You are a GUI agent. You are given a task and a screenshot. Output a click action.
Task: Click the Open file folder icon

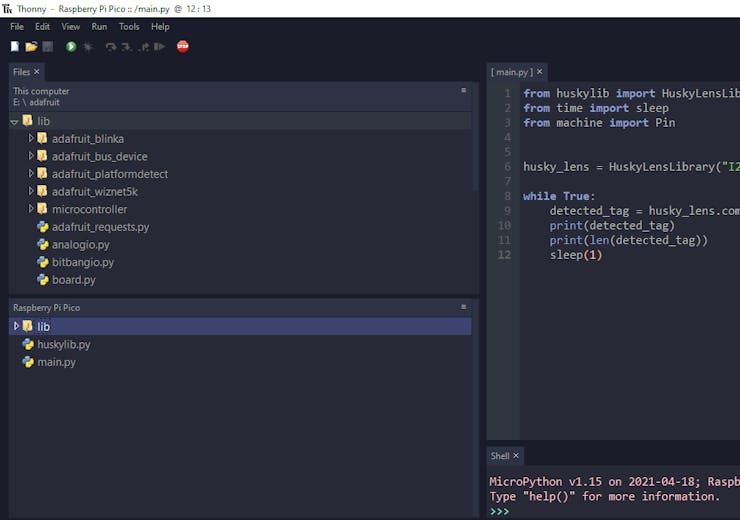pyautogui.click(x=31, y=46)
